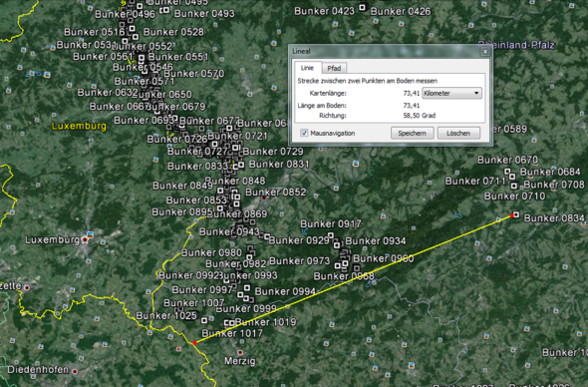Screen dimensions: 588x387
Task: Select the Bunker 0934 placemark icon
Action: coord(337,245)
